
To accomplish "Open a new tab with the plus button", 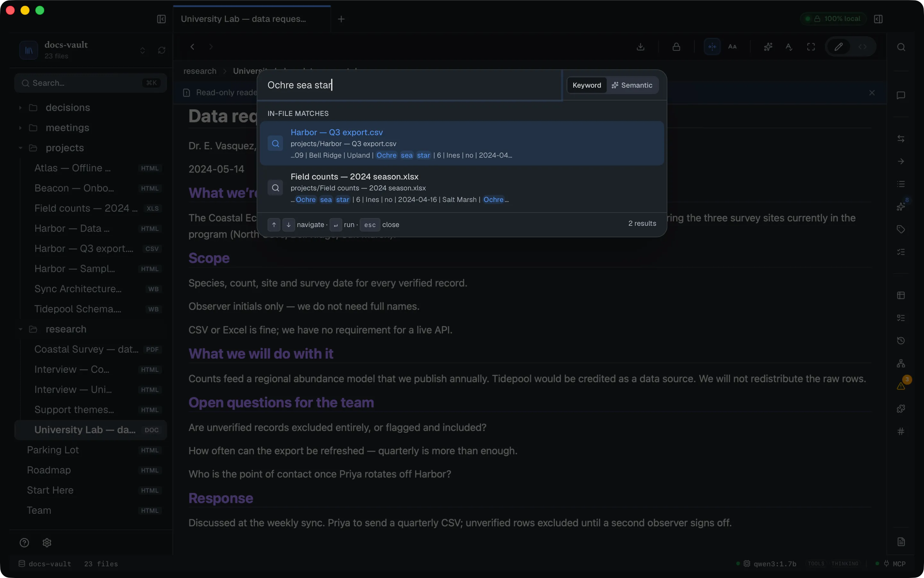I will (341, 19).
